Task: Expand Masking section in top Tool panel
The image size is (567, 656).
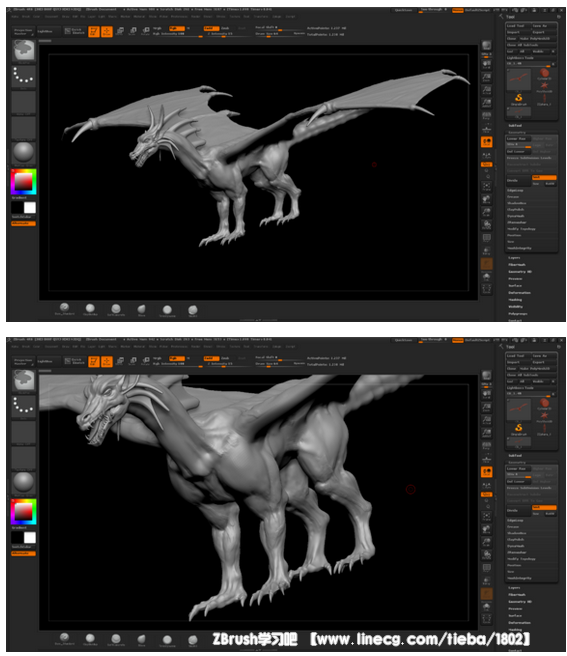Action: (x=515, y=300)
